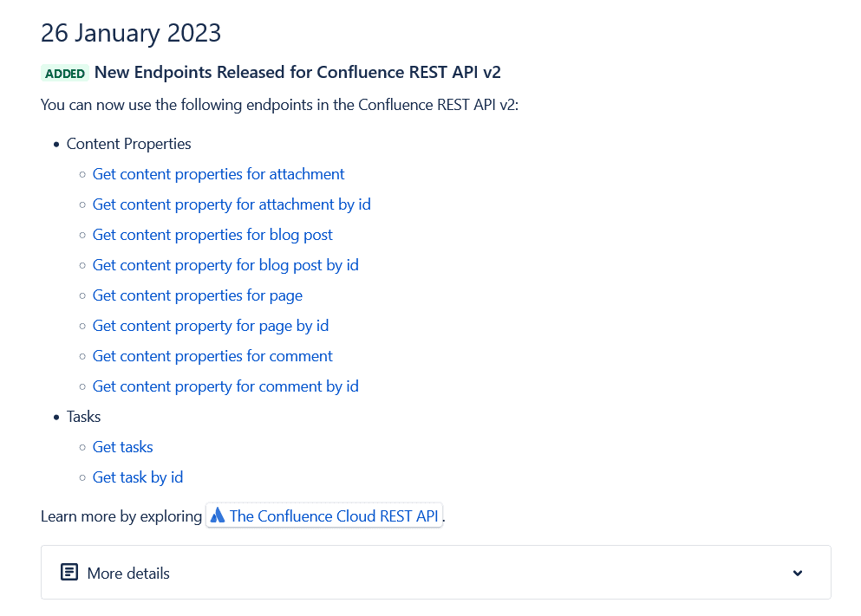Click the Atlassian logo icon before Confluence Cloud link
Image resolution: width=861 pixels, height=616 pixels.
(218, 515)
